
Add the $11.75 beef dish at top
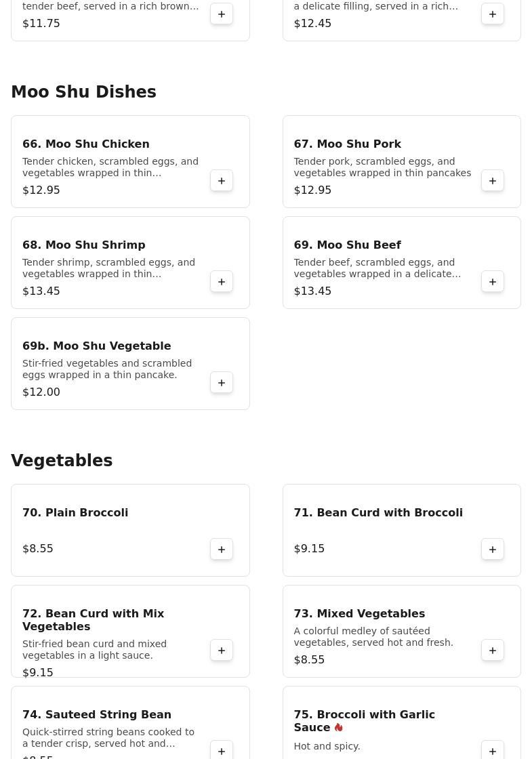click(x=222, y=14)
